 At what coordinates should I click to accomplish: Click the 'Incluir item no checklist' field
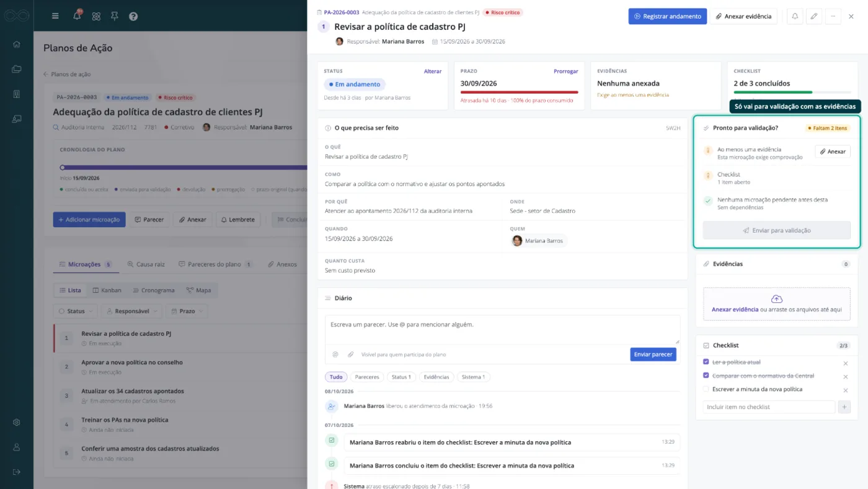tap(769, 407)
